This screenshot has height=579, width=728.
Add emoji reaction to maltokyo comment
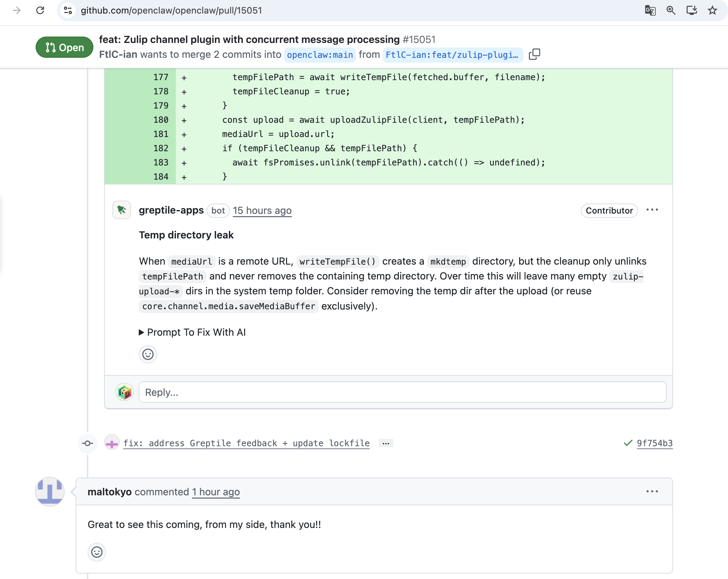click(x=97, y=552)
